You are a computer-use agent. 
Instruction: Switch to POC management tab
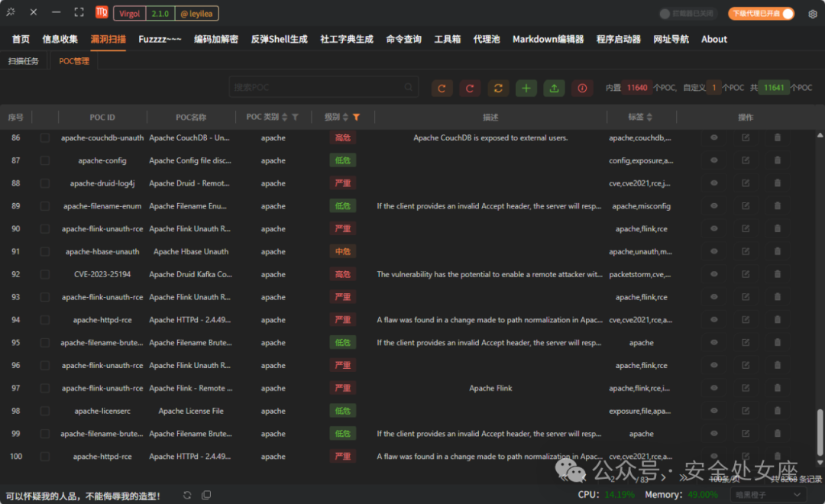point(74,61)
